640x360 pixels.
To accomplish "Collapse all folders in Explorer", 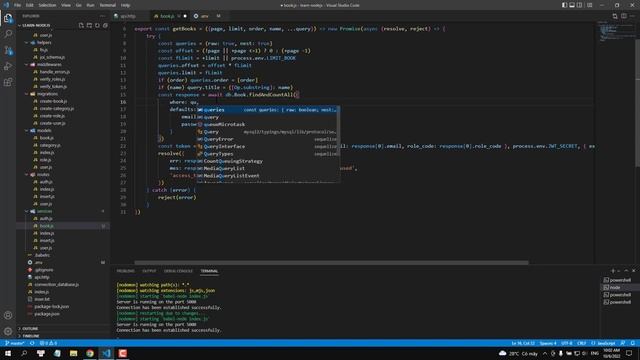I will [105, 25].
